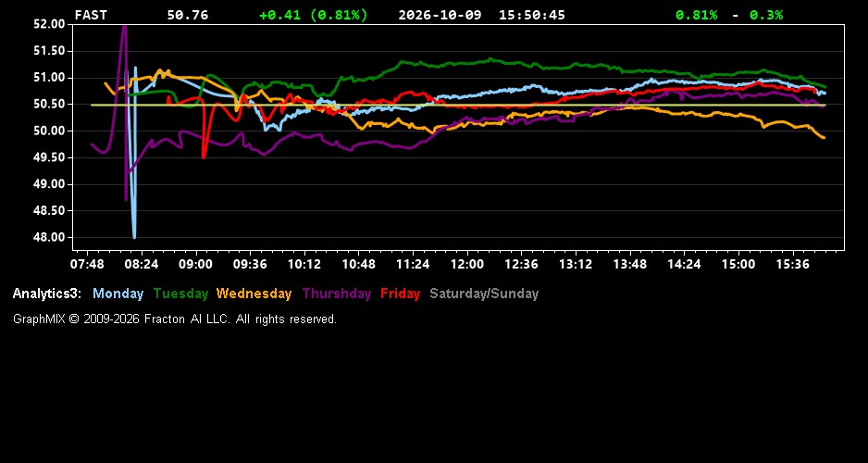Click the green 0.81% value at top right
Screen dimensions: 868x463
(697, 15)
